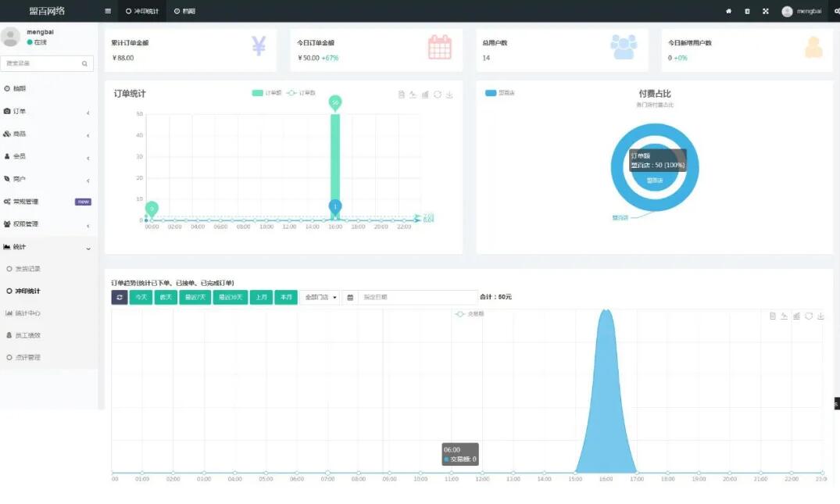840x504 pixels.
Task: Click the refresh icon in 订单统计 chart toolbar
Action: click(x=438, y=95)
